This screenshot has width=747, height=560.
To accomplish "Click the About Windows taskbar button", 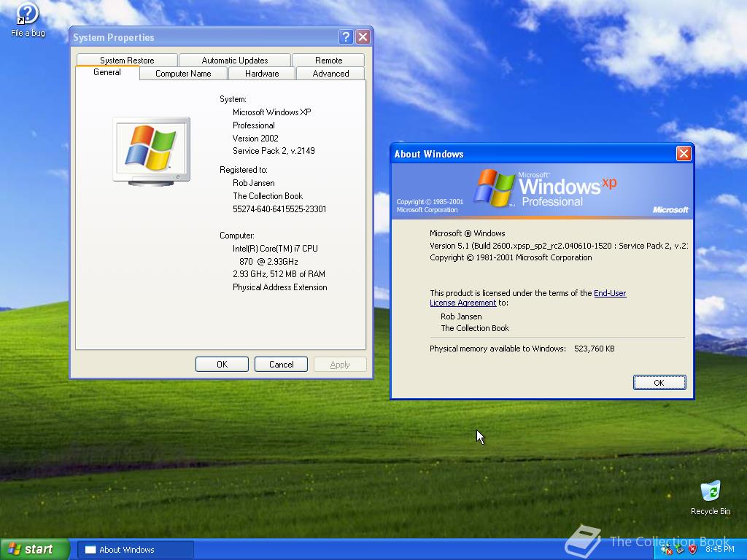I will click(135, 550).
